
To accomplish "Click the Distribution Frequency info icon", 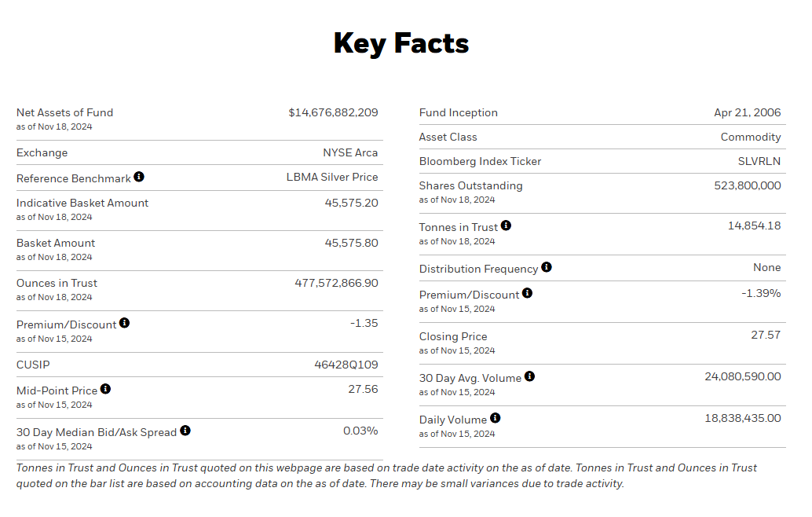I will pos(547,267).
